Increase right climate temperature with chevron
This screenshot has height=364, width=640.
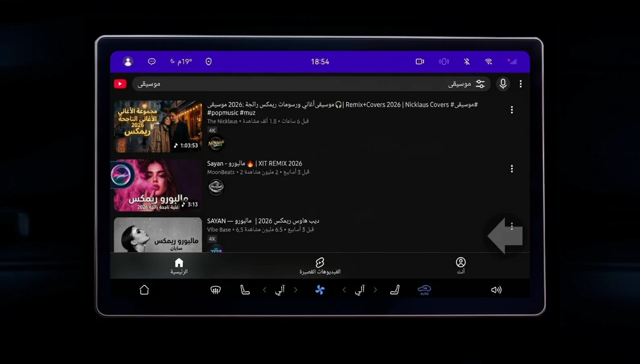[x=376, y=290]
